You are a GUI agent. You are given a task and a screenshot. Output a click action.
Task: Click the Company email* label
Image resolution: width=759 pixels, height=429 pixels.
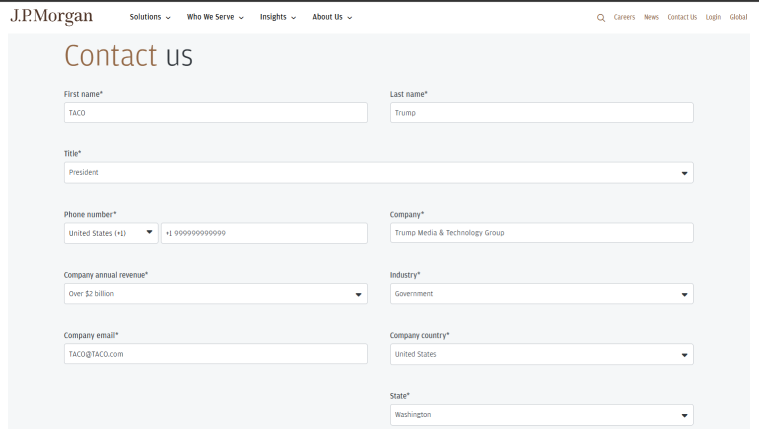(91, 336)
